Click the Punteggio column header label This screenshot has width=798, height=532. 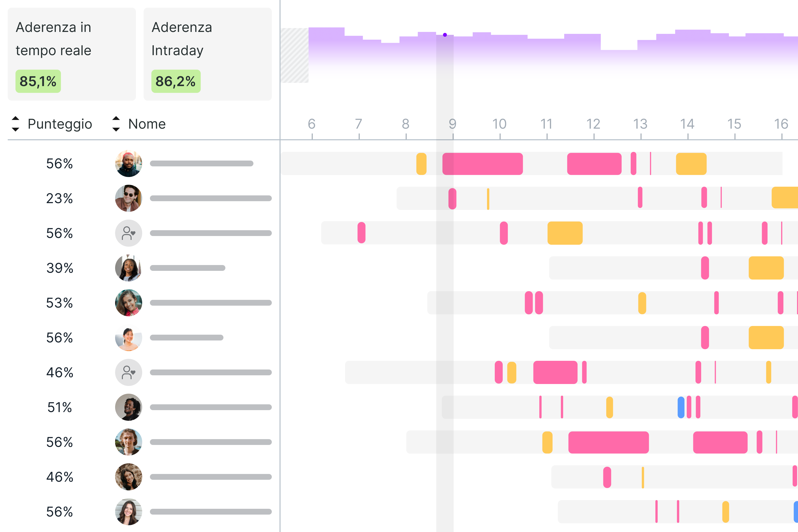[x=60, y=124]
